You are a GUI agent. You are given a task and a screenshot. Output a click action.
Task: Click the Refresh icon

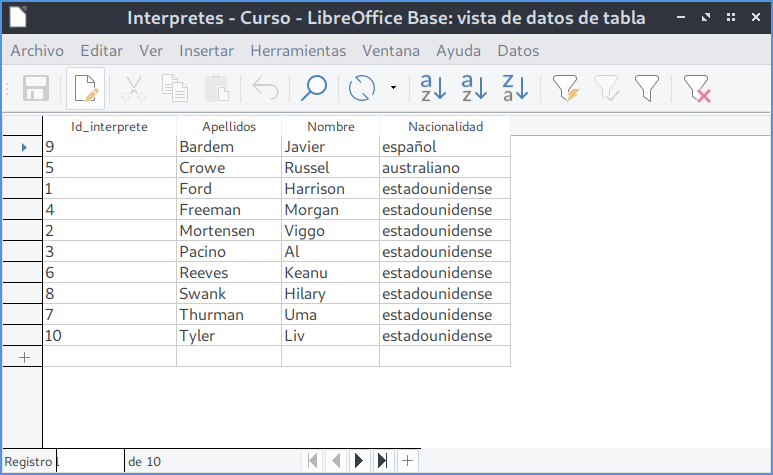361,89
